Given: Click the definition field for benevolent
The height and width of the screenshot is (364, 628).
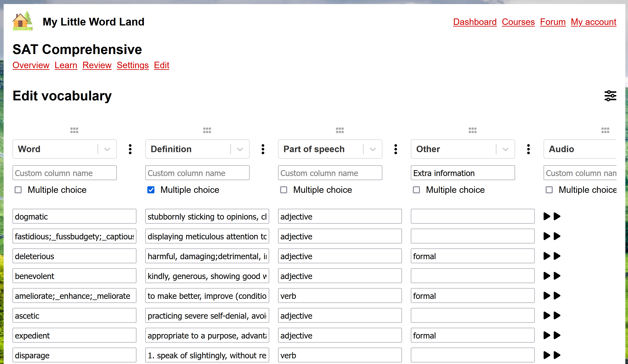Looking at the screenshot, I should [x=207, y=276].
